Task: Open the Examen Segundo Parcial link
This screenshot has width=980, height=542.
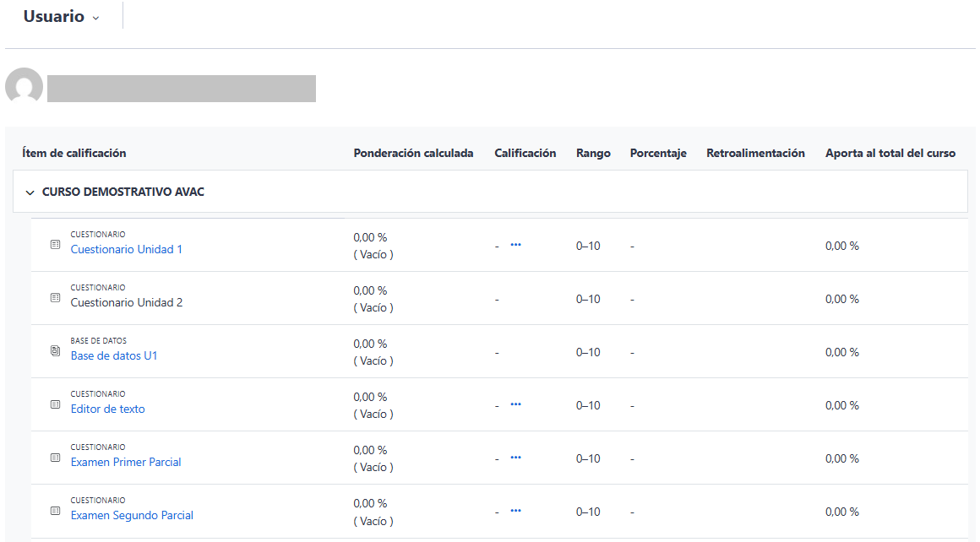Action: 132,516
